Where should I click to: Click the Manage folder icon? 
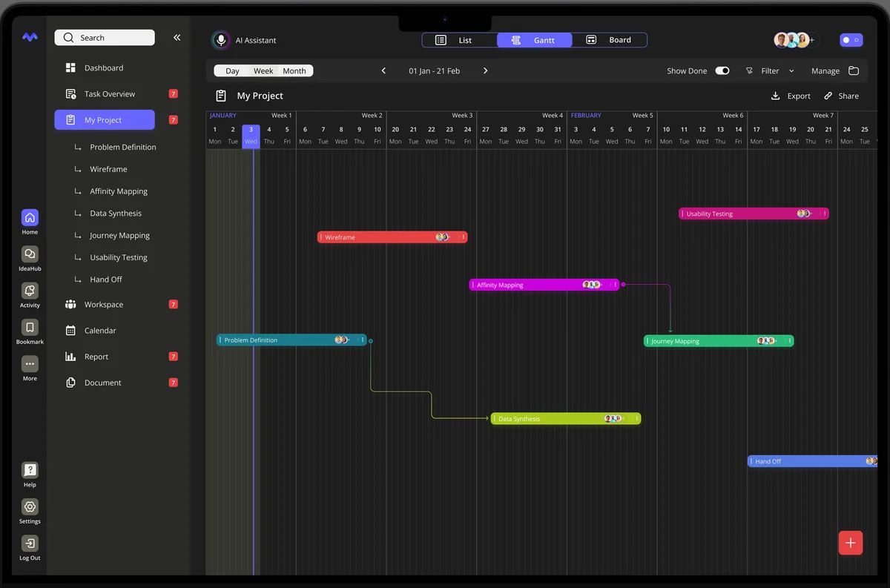tap(854, 70)
